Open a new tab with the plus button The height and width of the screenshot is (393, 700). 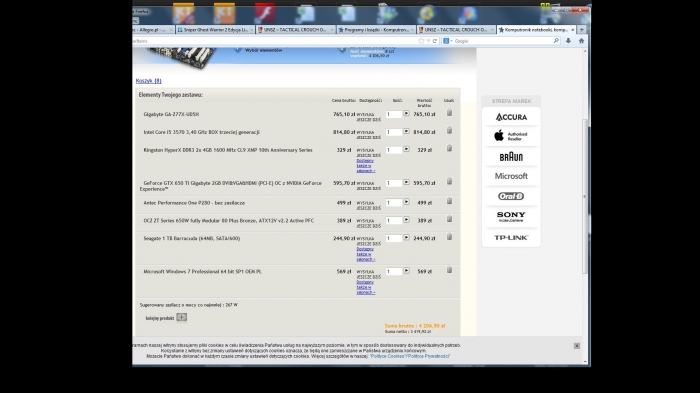pos(582,29)
